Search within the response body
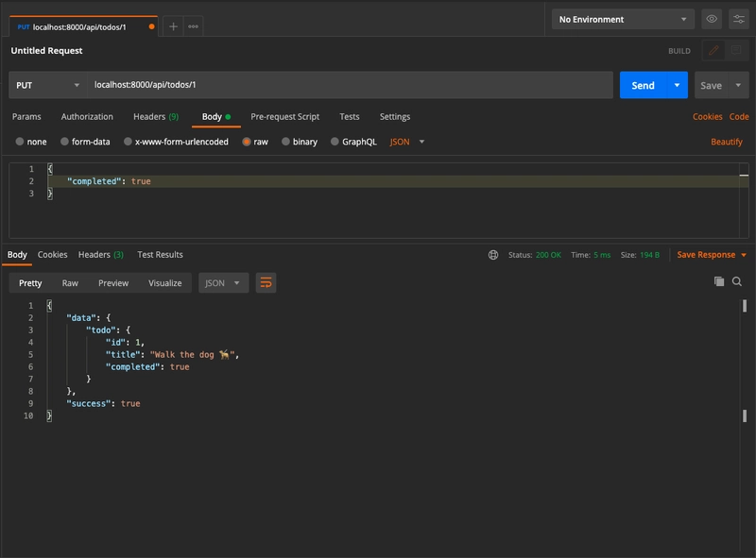The width and height of the screenshot is (756, 558). (737, 281)
